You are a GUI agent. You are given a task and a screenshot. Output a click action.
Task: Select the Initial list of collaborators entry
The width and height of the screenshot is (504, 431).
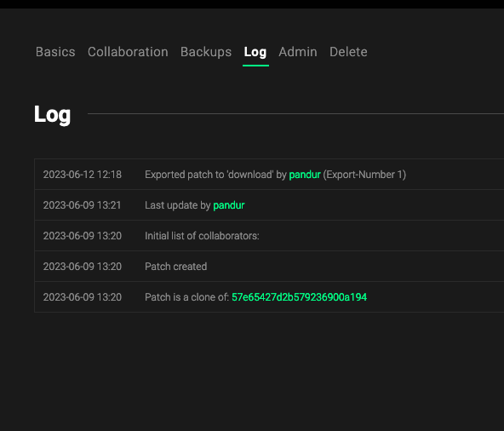pos(202,236)
